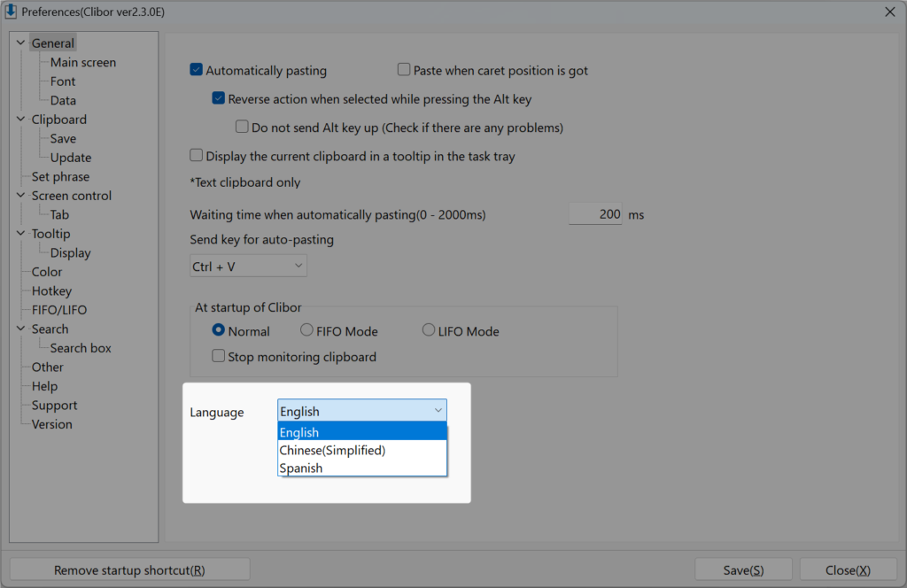Image resolution: width=907 pixels, height=588 pixels.
Task: Click the waiting time input field
Action: point(595,214)
